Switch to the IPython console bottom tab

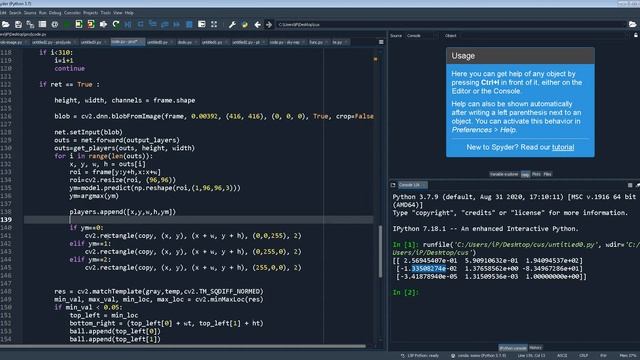pyautogui.click(x=513, y=348)
